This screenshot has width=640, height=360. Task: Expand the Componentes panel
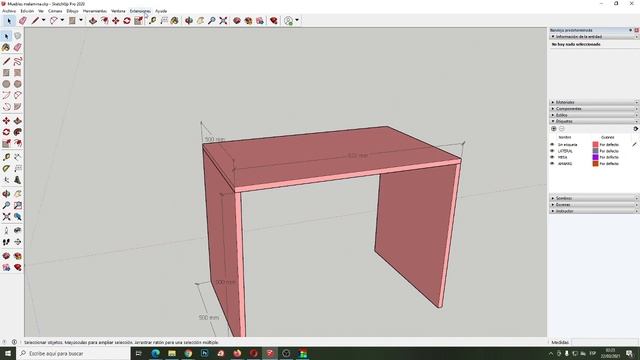[x=593, y=109]
